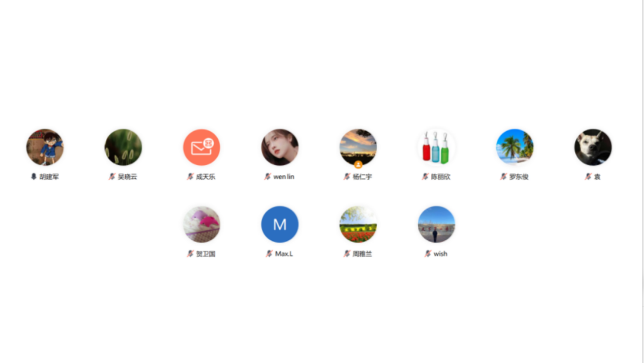Click the muted mic icon beside wen lin
The height and width of the screenshot is (363, 644).
pyautogui.click(x=268, y=176)
